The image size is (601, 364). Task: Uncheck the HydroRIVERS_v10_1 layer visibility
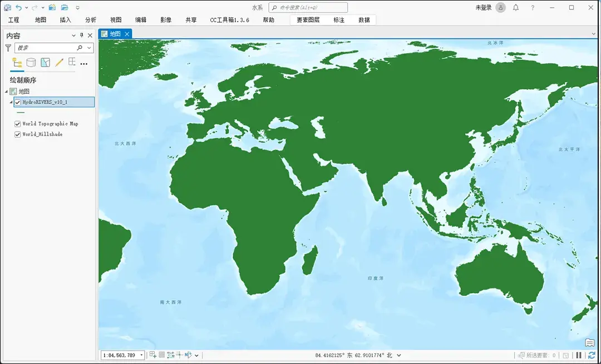[x=17, y=102]
